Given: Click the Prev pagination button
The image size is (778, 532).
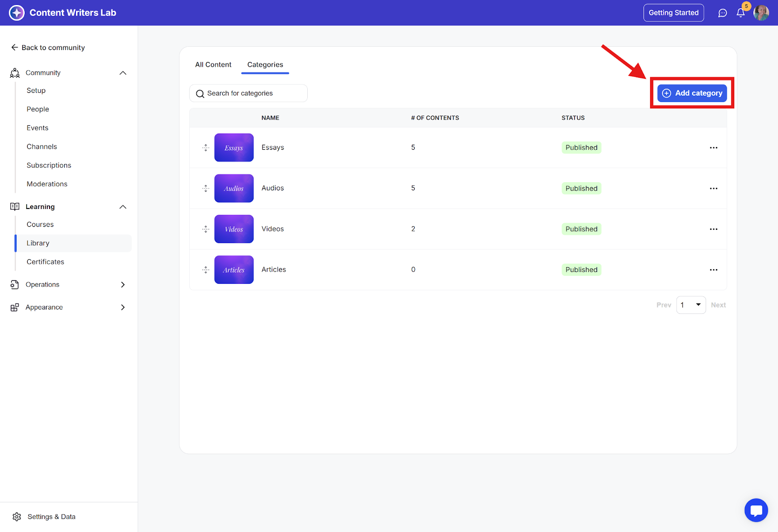Looking at the screenshot, I should click(664, 305).
